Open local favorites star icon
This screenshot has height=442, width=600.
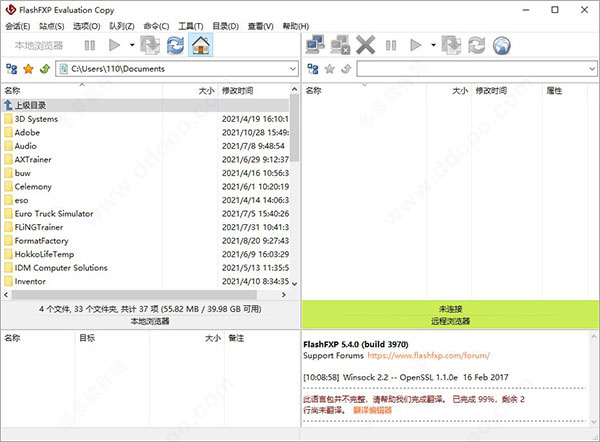(x=28, y=69)
